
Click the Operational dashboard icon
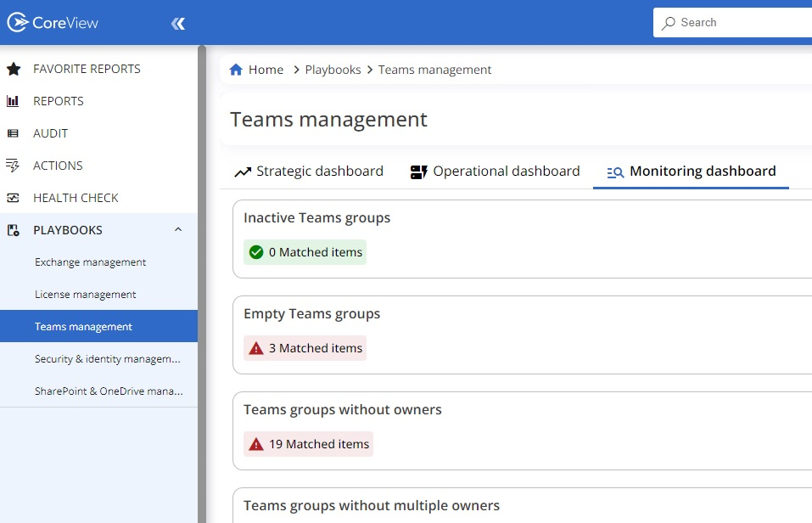(418, 172)
